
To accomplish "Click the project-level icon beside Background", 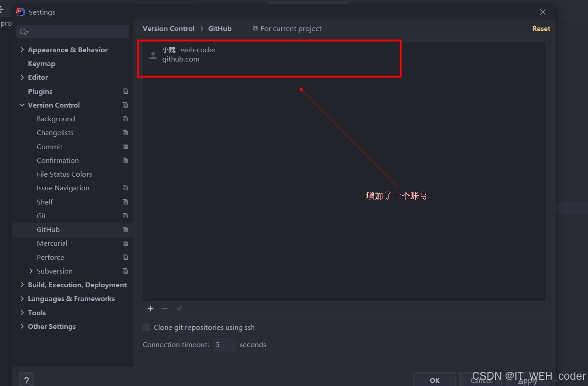I will click(x=125, y=119).
